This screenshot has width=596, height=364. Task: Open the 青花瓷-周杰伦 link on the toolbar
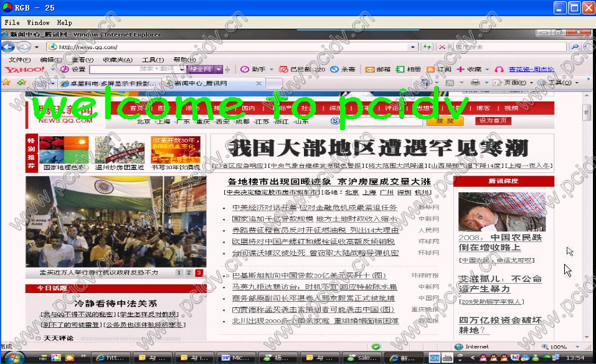coord(531,69)
